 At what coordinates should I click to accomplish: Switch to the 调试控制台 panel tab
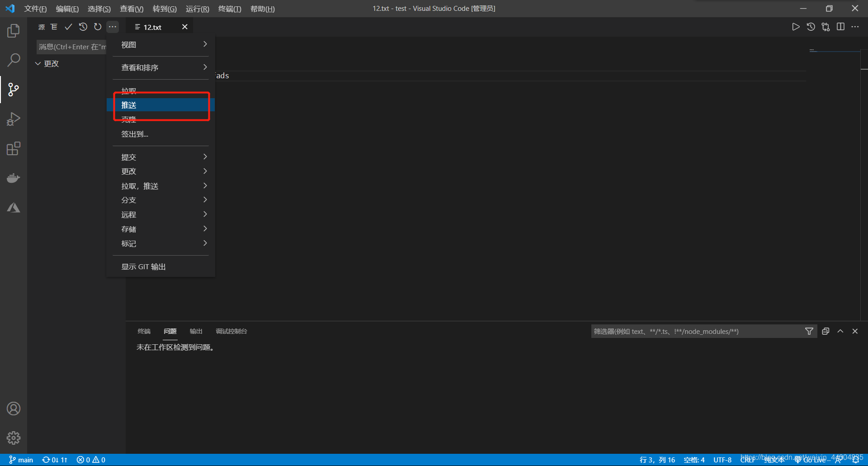pos(231,331)
